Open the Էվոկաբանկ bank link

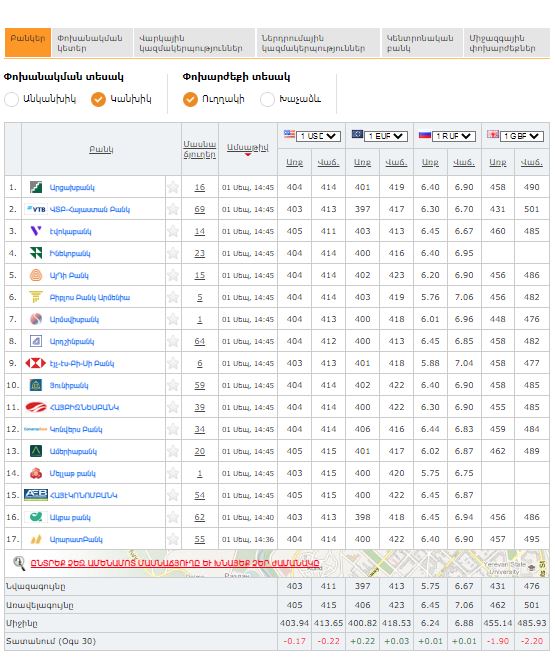pyautogui.click(x=70, y=232)
